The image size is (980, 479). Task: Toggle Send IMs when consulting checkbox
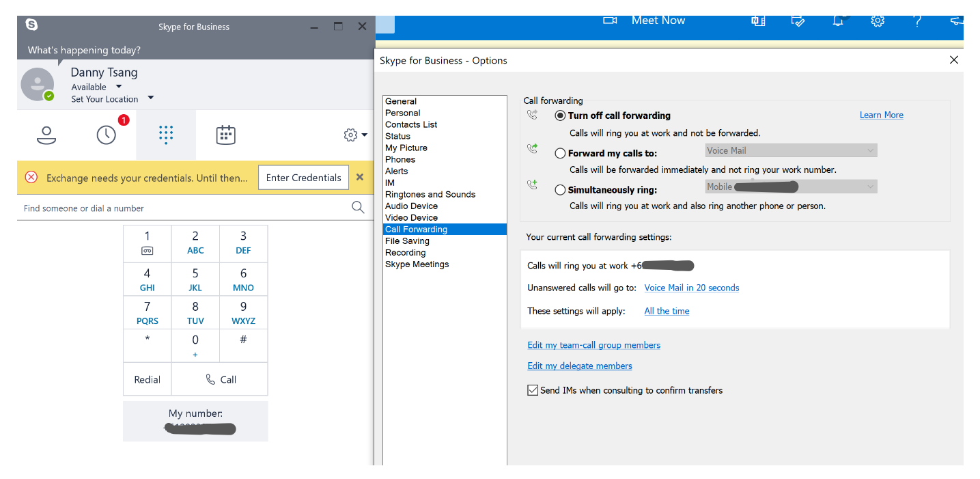(x=533, y=390)
